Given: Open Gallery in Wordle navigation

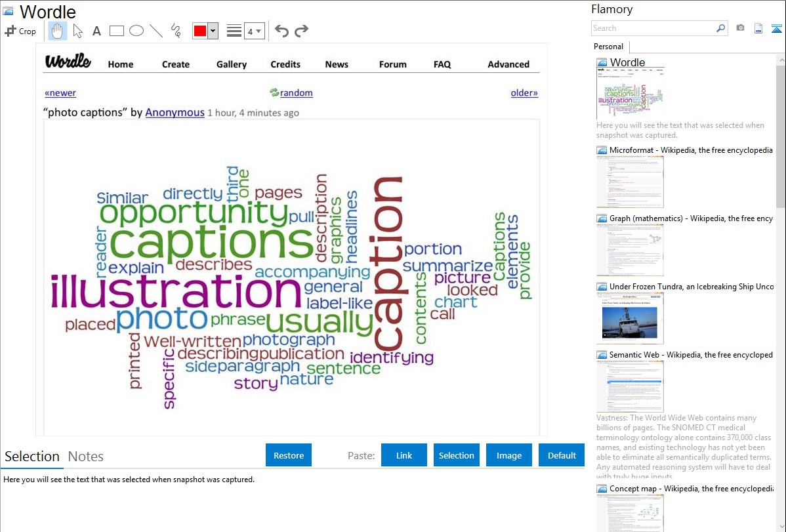Looking at the screenshot, I should coord(232,64).
